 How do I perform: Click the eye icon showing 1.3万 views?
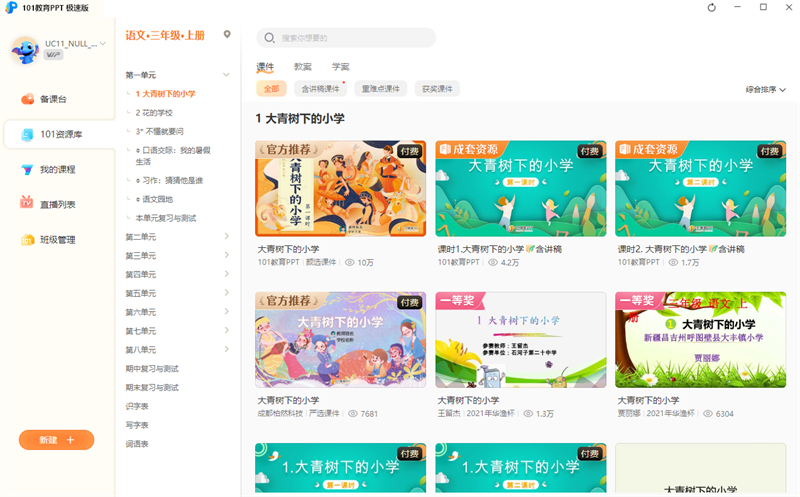(x=528, y=414)
